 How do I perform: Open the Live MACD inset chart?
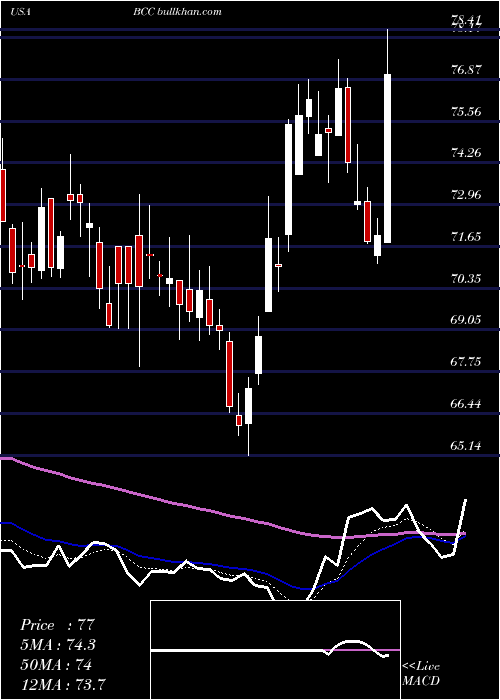click(x=275, y=650)
